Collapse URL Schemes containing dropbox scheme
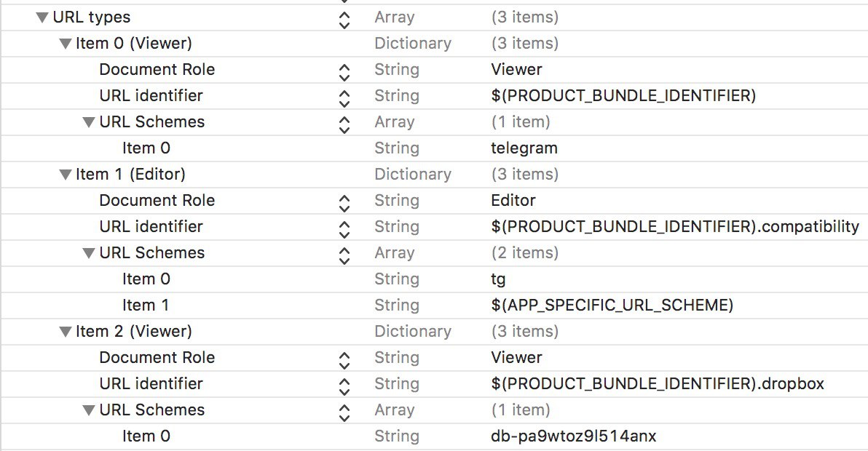 tap(89, 410)
